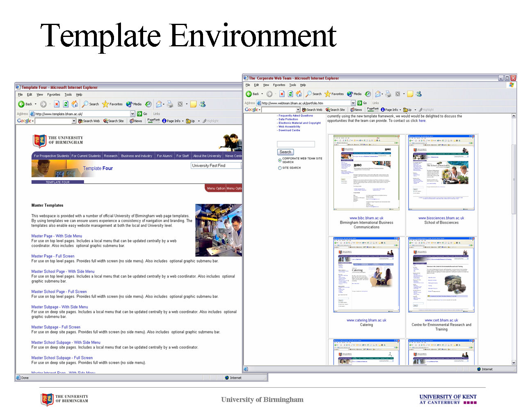The image size is (525, 420).
Task: Click scroll up arrow, Corporate Web Team window
Action: [514, 116]
